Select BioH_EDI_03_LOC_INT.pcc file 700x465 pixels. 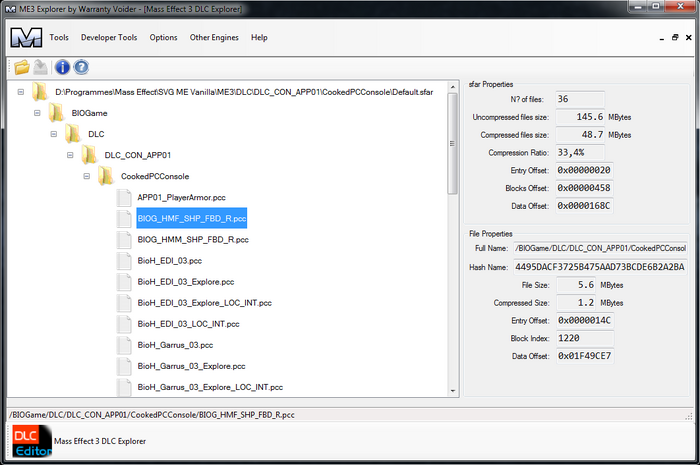tap(188, 324)
